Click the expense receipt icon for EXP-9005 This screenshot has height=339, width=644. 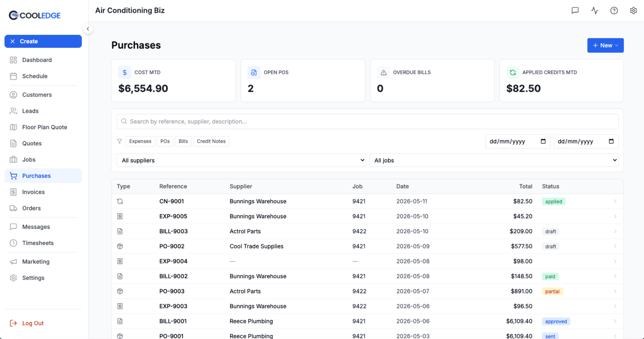click(120, 216)
